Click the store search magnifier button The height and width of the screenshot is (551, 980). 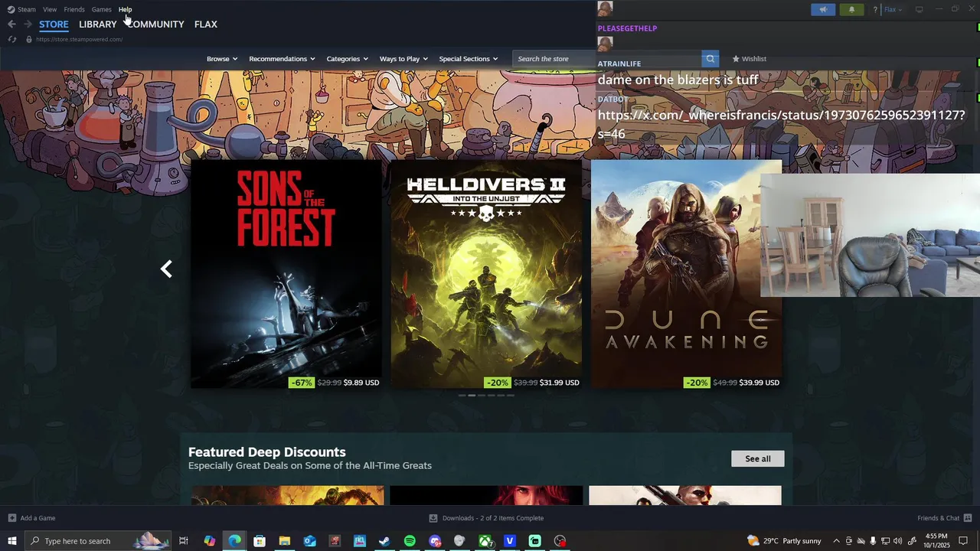(x=710, y=59)
